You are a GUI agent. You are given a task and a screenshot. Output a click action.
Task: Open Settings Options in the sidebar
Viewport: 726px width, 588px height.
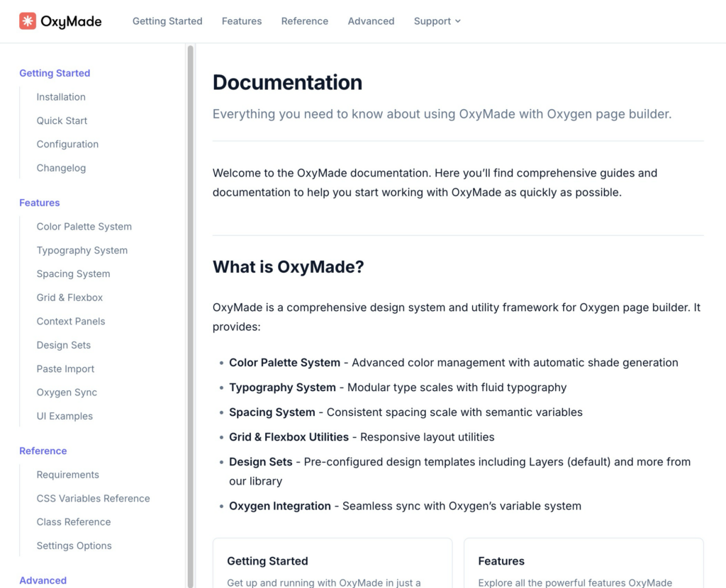coord(74,546)
